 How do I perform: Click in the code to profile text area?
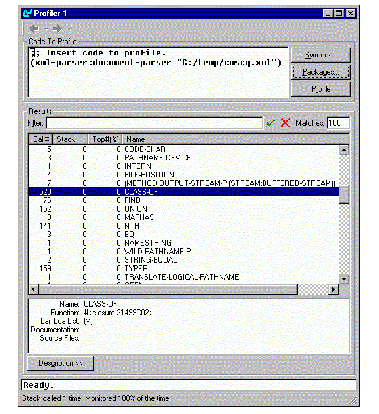coord(158,72)
